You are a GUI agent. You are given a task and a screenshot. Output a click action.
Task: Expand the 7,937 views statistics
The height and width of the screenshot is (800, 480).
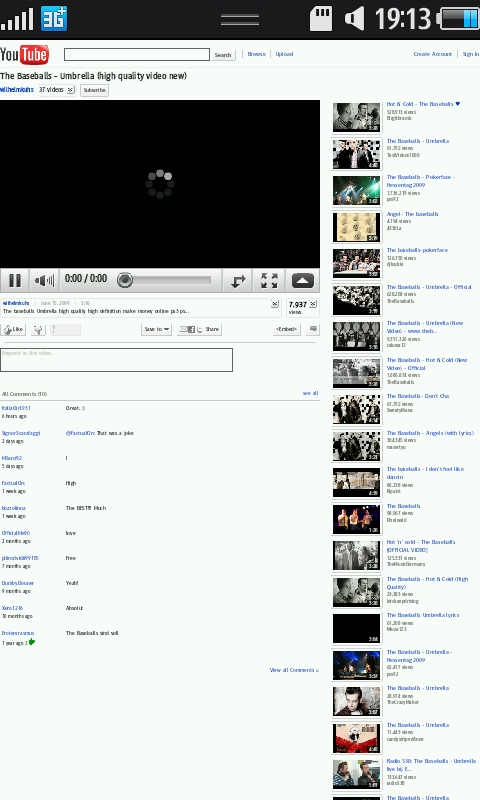tap(313, 304)
